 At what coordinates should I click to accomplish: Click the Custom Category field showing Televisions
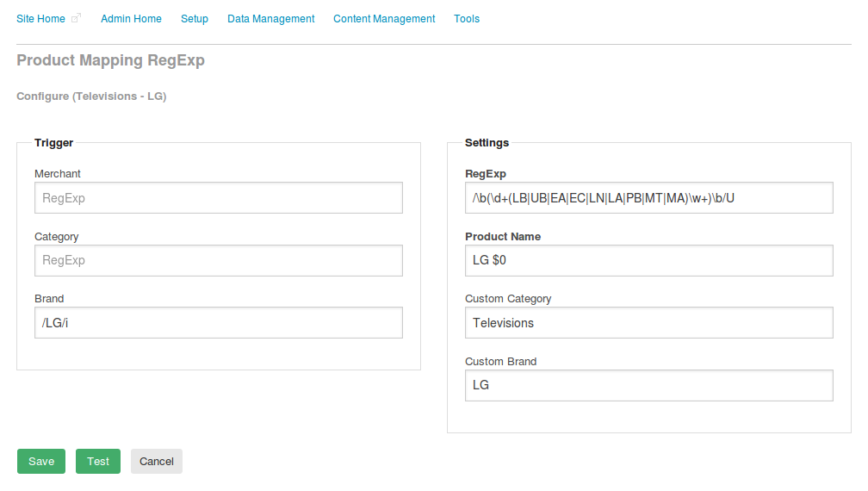click(x=648, y=323)
